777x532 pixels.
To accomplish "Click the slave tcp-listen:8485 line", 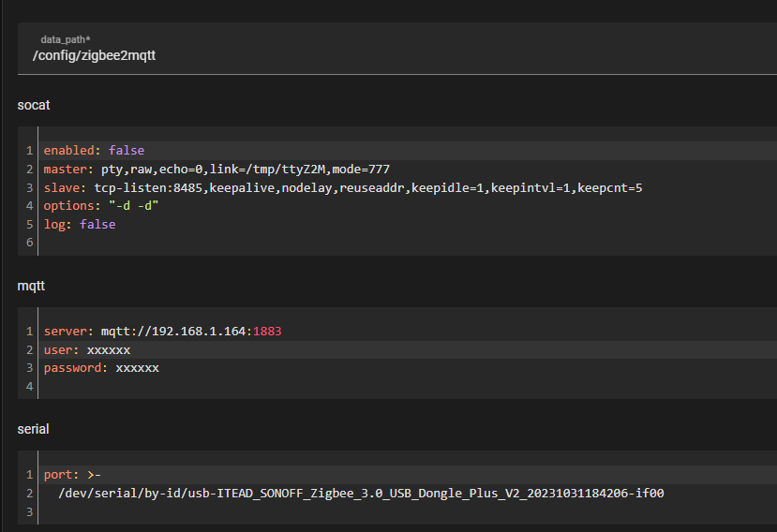I will click(x=342, y=188).
